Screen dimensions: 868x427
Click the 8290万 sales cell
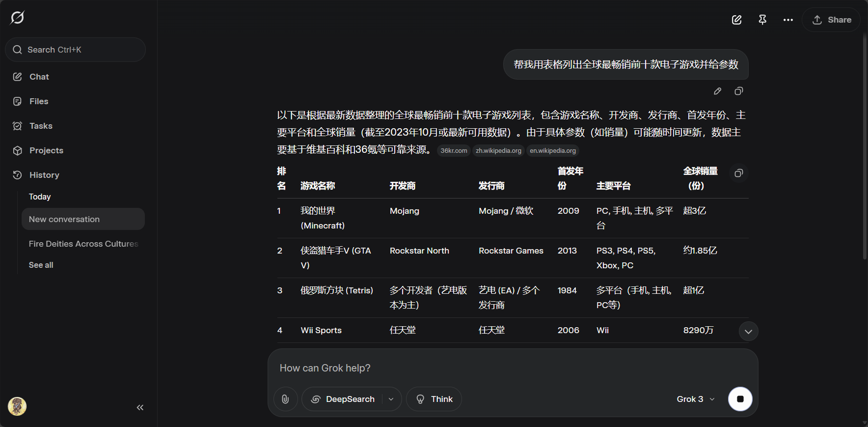pyautogui.click(x=698, y=330)
